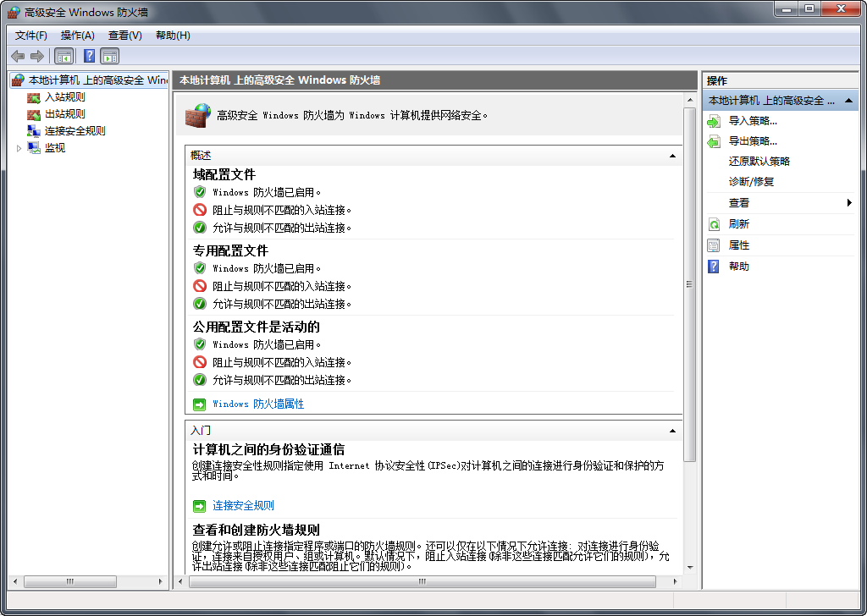Select 监视 in the tree
867x616 pixels.
55,148
